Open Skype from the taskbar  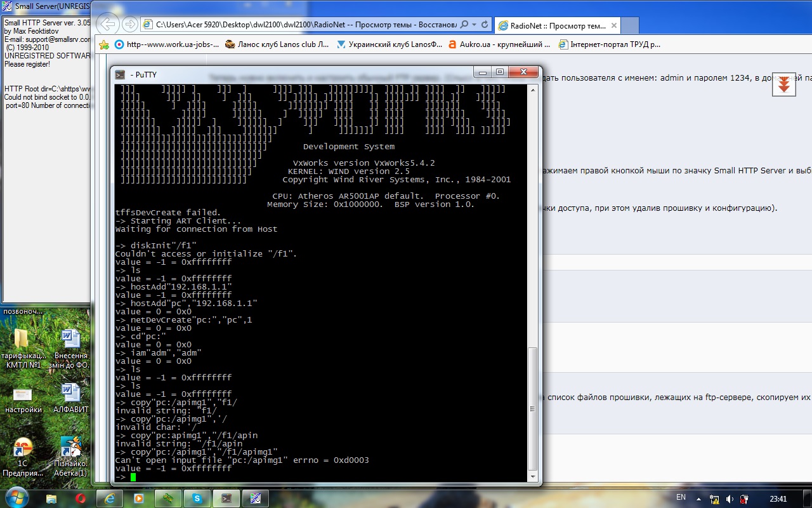197,498
